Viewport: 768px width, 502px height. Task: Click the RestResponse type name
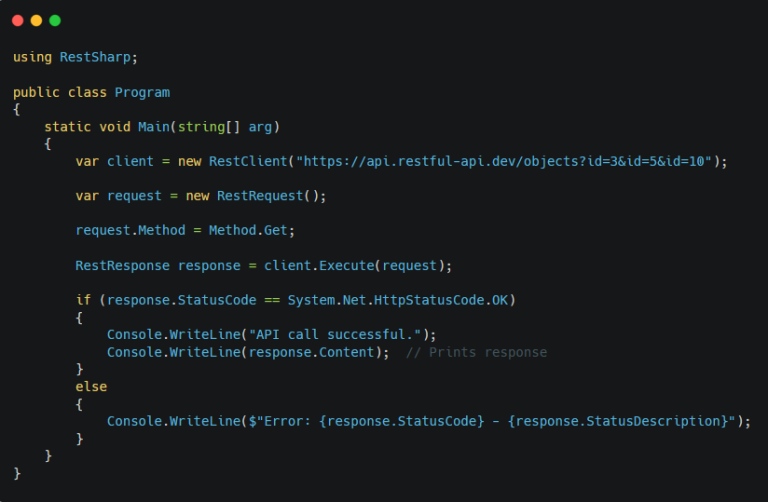pyautogui.click(x=122, y=265)
